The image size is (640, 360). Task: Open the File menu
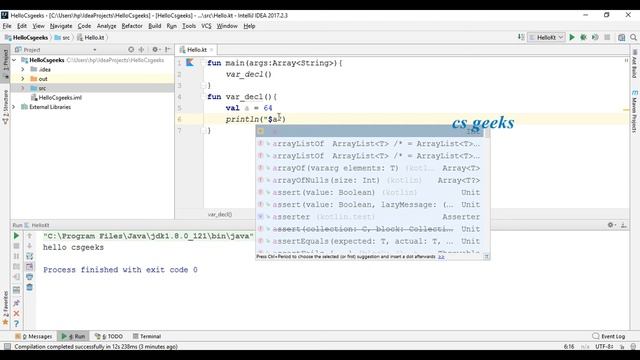[x=7, y=26]
